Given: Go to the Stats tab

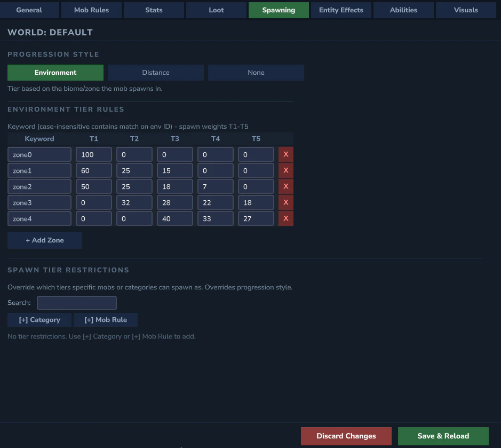Looking at the screenshot, I should 154,10.
